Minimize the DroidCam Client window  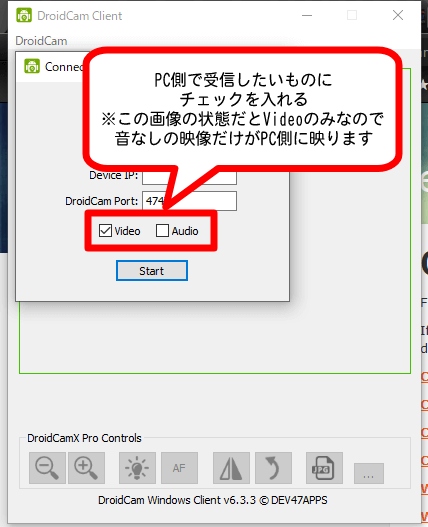tap(307, 15)
